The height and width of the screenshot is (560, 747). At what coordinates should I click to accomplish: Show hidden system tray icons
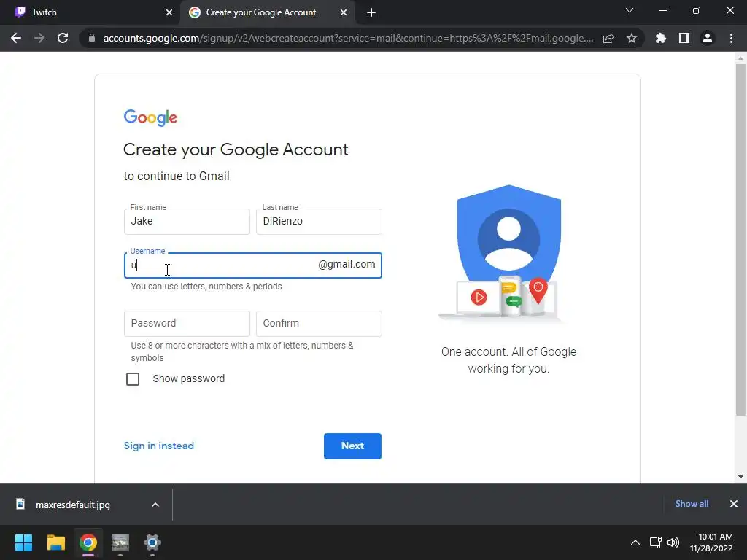pyautogui.click(x=635, y=542)
